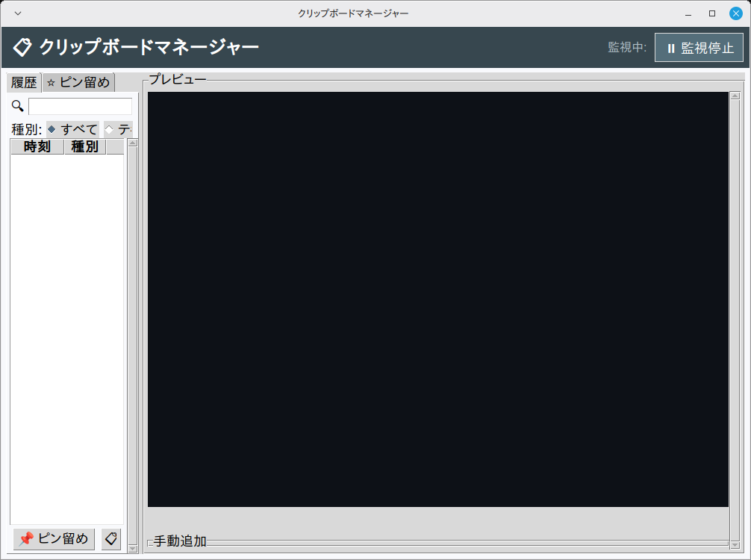Click the preview scrollbar down arrow
The image size is (751, 560).
click(735, 544)
